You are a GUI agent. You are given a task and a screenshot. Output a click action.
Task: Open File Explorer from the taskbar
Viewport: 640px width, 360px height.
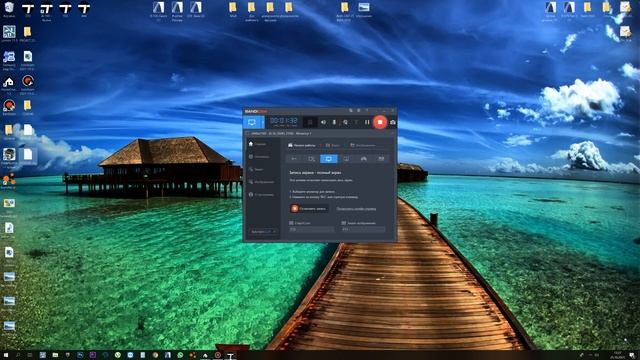click(x=55, y=355)
